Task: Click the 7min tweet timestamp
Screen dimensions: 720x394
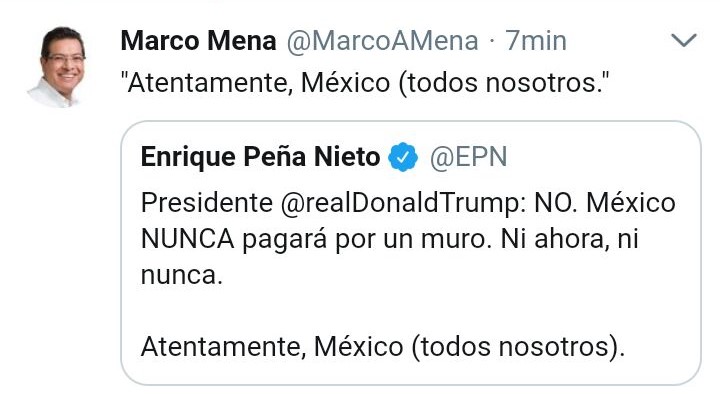Action: pyautogui.click(x=536, y=41)
